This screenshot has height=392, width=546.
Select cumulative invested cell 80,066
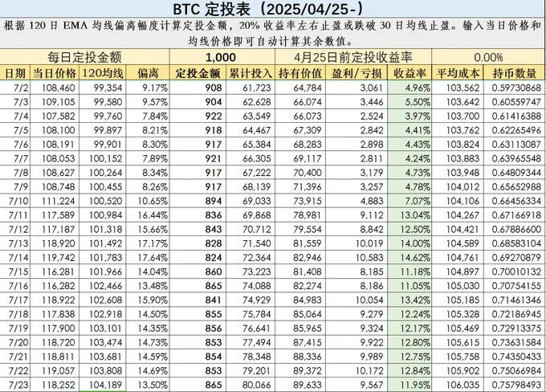pos(251,385)
